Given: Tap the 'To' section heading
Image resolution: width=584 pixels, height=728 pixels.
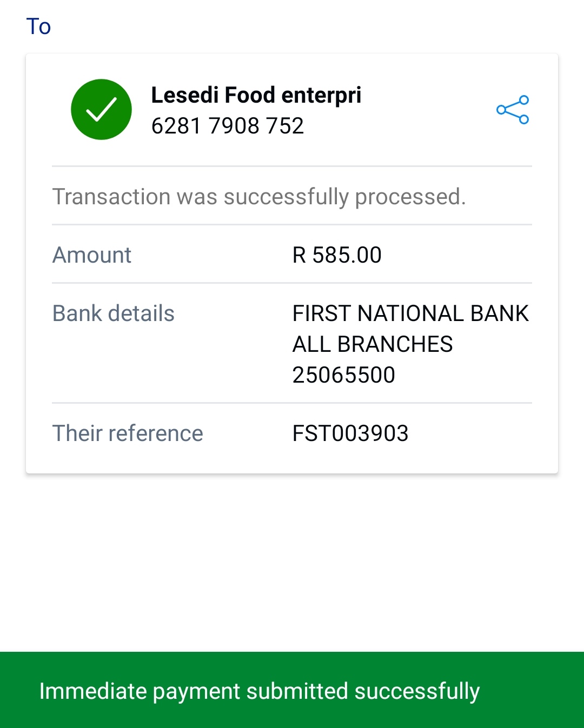Looking at the screenshot, I should 38,26.
